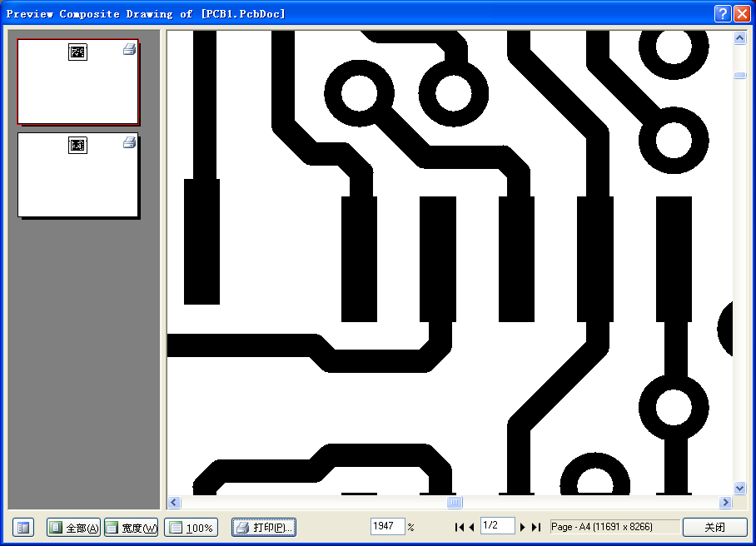The width and height of the screenshot is (756, 546).
Task: Click the horizontal scrollbar right arrow
Action: click(x=725, y=503)
